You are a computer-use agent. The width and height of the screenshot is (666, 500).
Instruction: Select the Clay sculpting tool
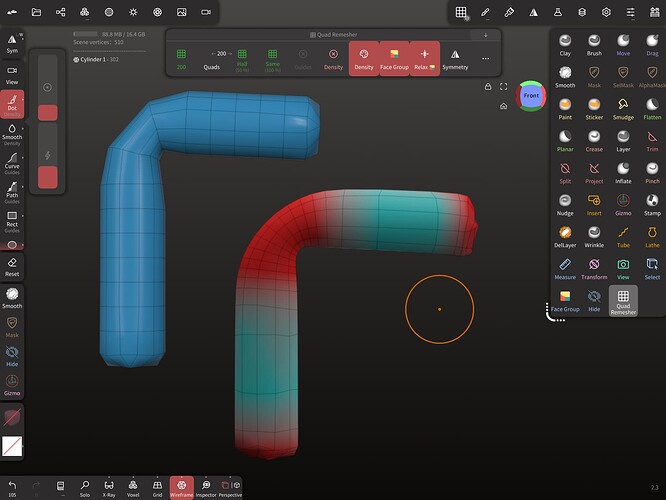coord(565,45)
